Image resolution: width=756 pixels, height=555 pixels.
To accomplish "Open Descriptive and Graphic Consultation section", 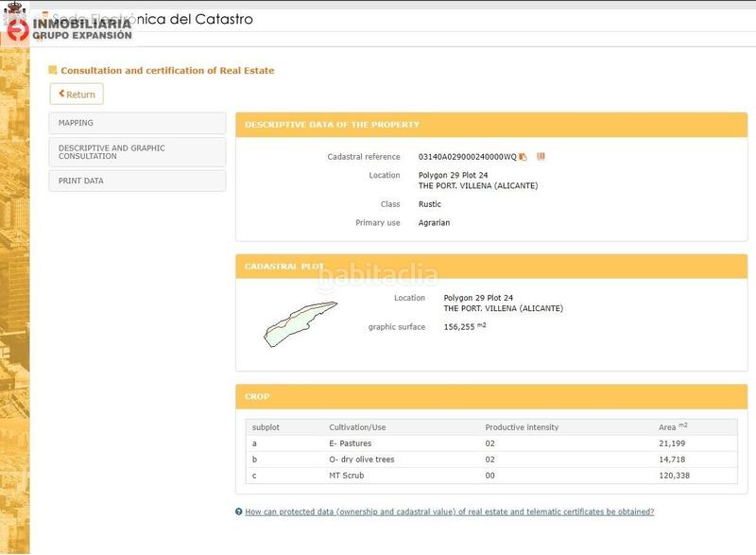I will pos(137,152).
